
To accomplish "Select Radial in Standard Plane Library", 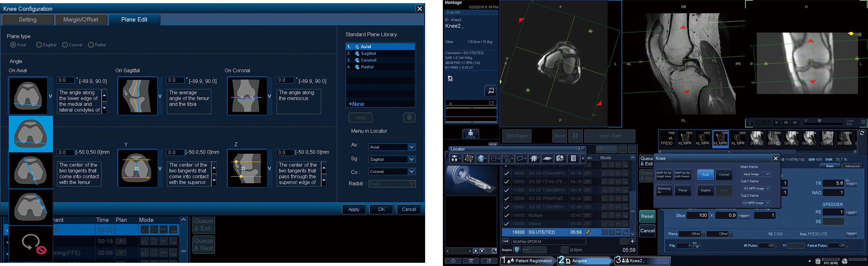I will coord(380,67).
